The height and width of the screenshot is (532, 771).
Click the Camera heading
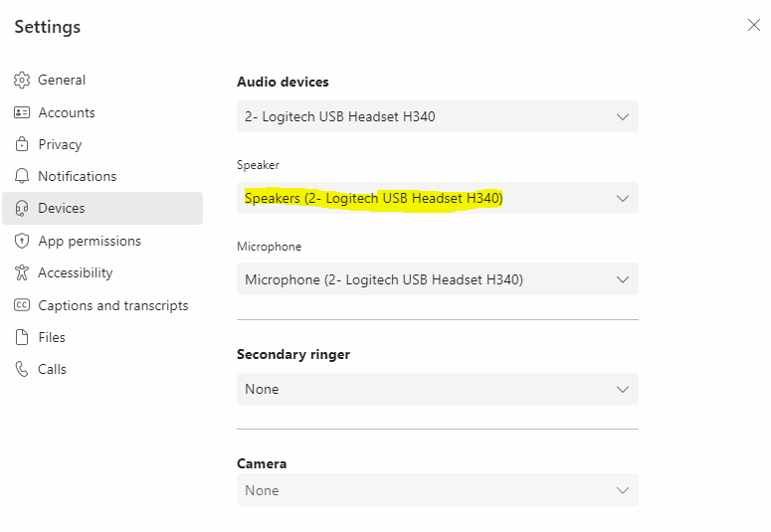pos(262,463)
